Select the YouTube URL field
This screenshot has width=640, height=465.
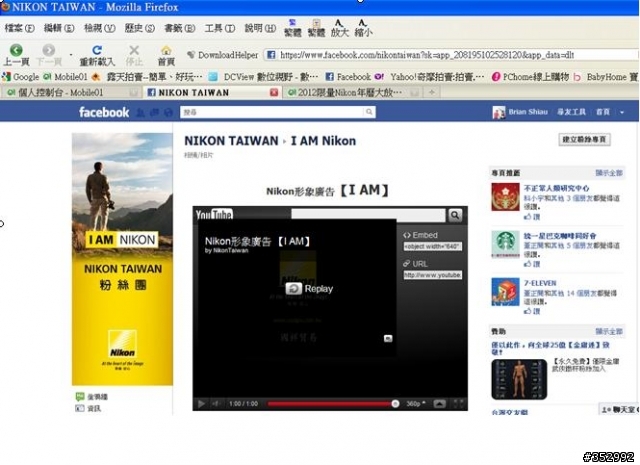[433, 275]
